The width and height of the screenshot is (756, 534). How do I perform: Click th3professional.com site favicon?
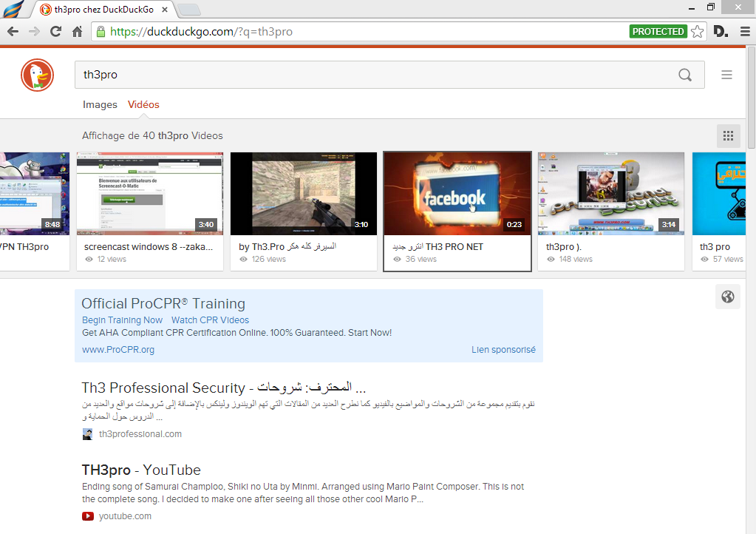coord(87,434)
